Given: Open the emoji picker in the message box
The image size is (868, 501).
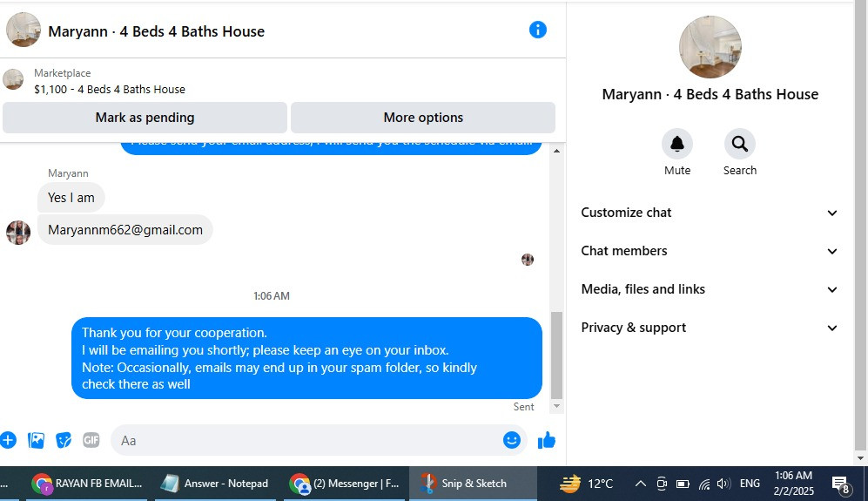Looking at the screenshot, I should [x=512, y=440].
